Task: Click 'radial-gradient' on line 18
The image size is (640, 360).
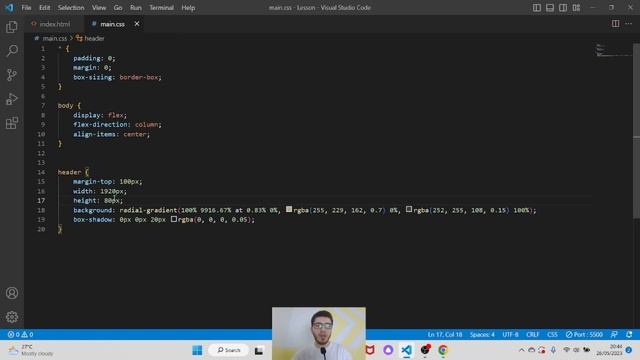Action: [x=148, y=210]
